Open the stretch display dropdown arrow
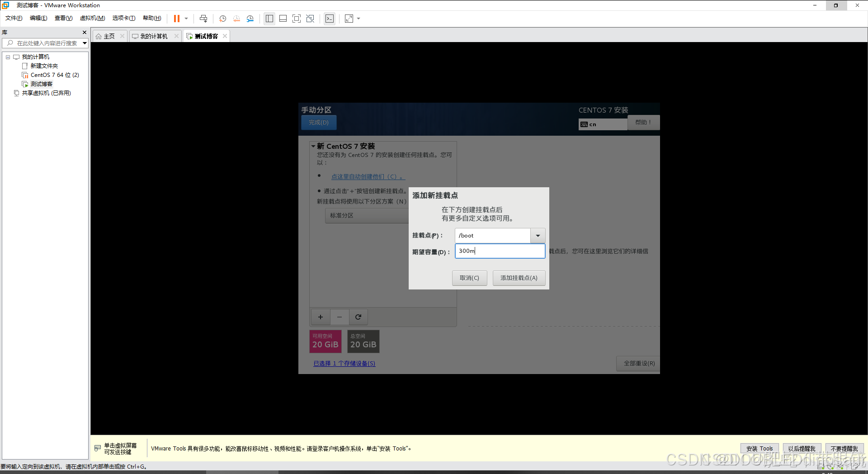The height and width of the screenshot is (474, 868). 359,19
